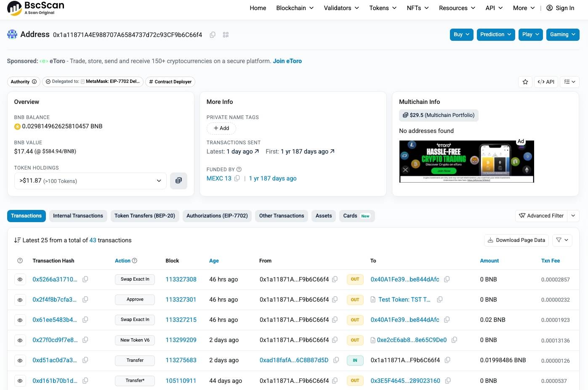The image size is (588, 390).
Task: Open Funded By help icon
Action: pos(239,169)
